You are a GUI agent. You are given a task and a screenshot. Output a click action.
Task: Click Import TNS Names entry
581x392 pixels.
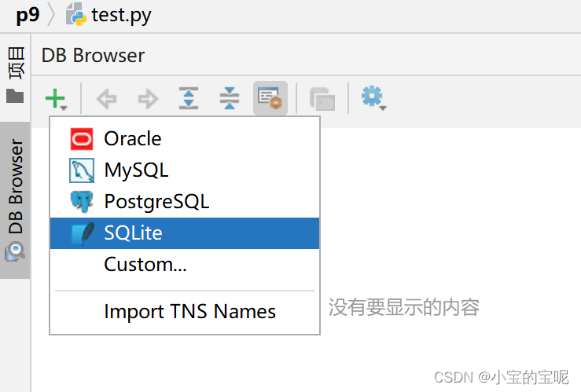[185, 311]
